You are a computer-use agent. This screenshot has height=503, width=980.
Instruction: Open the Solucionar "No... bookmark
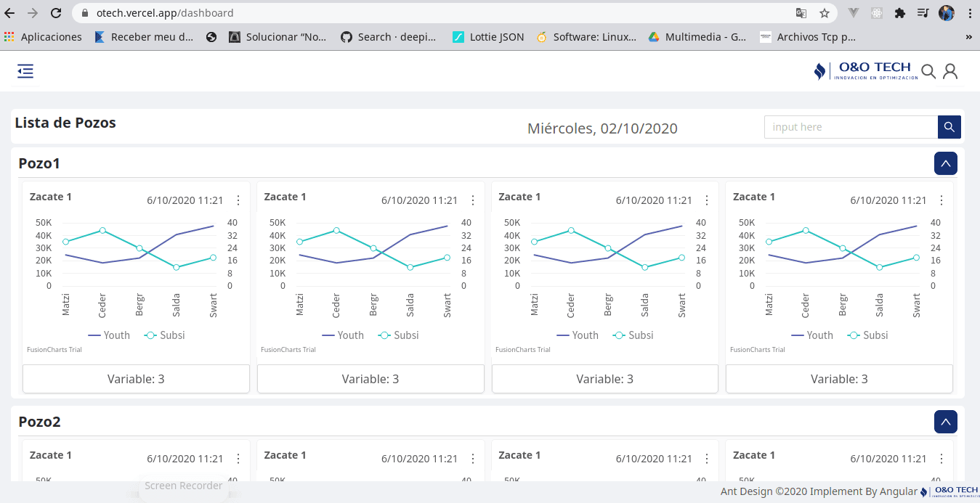point(278,37)
